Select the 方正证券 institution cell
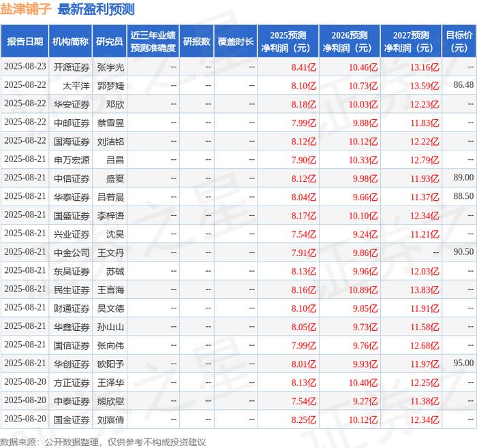This screenshot has width=477, height=448. pyautogui.click(x=72, y=383)
